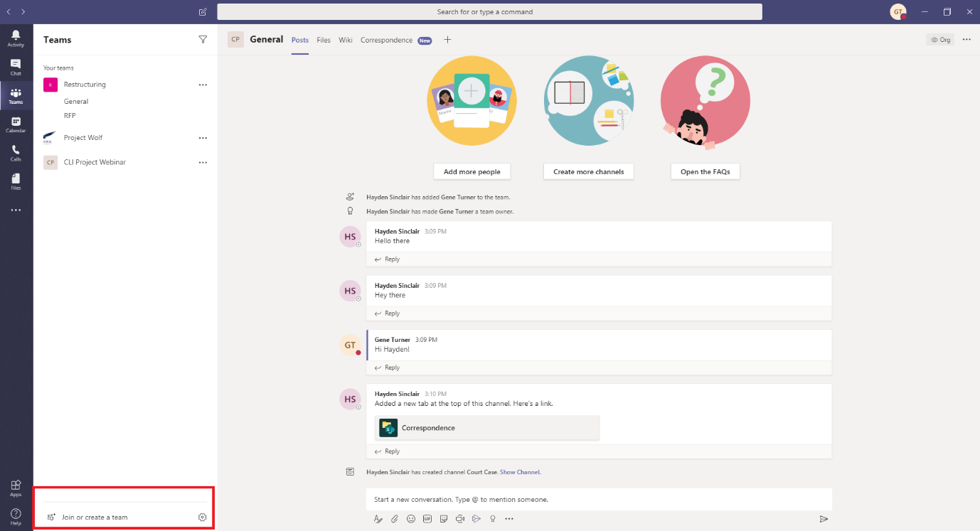Reply to Gene Turner's 'Hi Hayden!' message

[388, 368]
